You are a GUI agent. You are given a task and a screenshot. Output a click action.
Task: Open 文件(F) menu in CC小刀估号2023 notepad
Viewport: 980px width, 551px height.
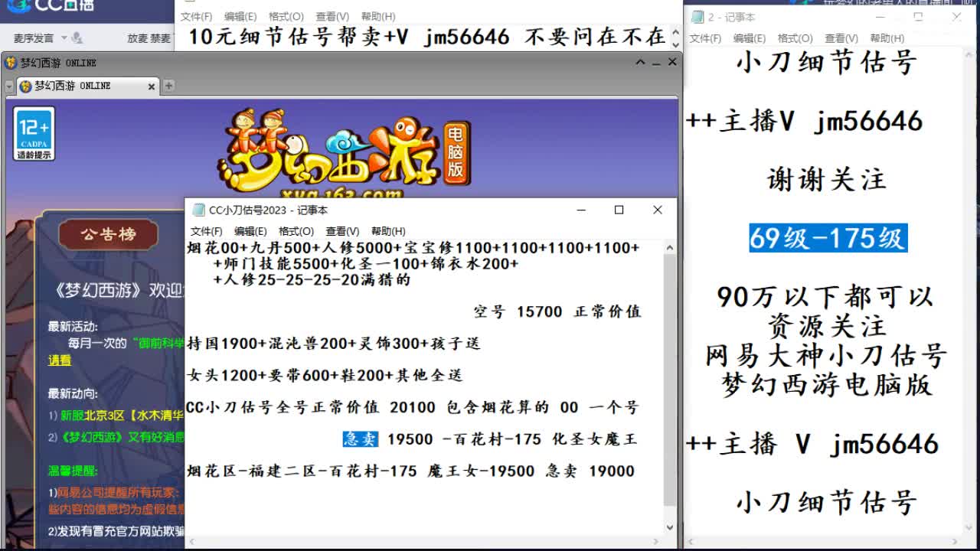click(x=207, y=231)
